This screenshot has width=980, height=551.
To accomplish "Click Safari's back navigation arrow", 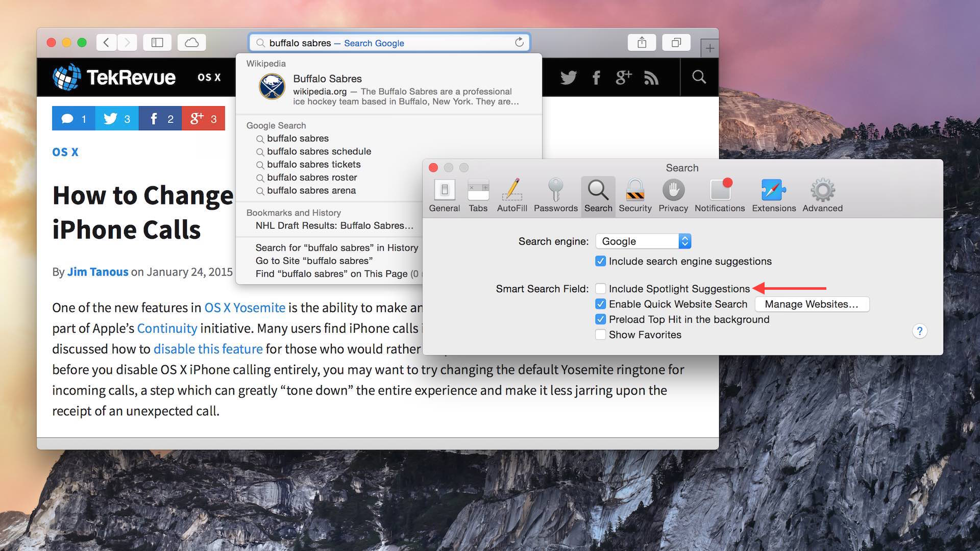I will pos(106,42).
